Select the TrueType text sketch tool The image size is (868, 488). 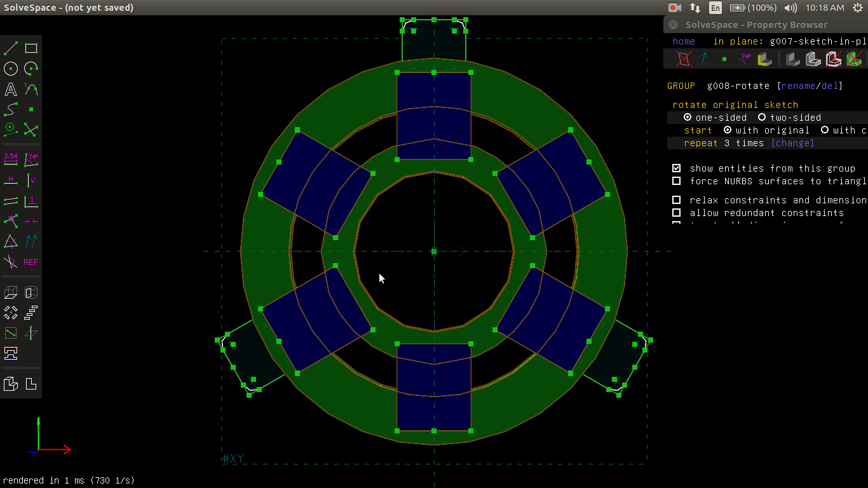(11, 89)
